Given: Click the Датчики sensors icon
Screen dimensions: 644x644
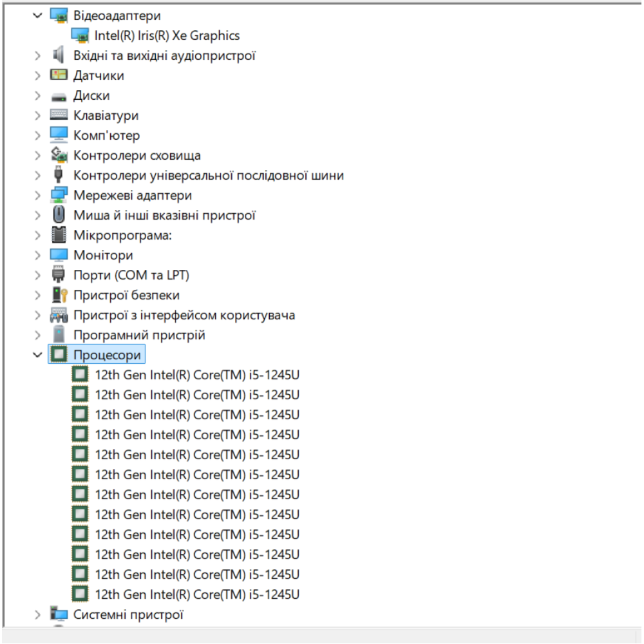Looking at the screenshot, I should (59, 75).
